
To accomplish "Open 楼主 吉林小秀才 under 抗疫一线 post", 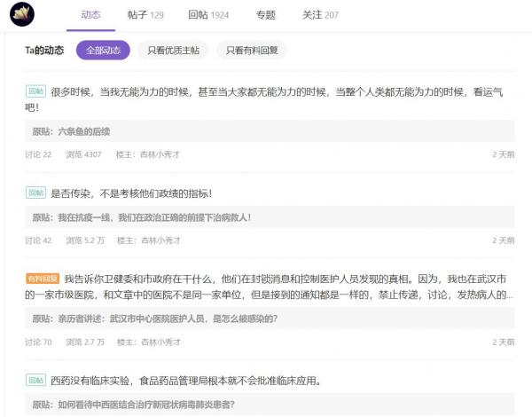I will [149, 240].
